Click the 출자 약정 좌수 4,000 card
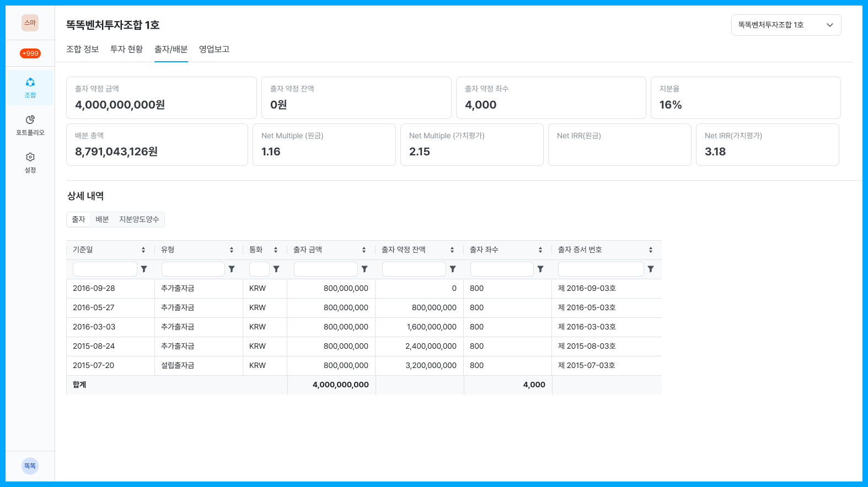The image size is (868, 487). (551, 98)
